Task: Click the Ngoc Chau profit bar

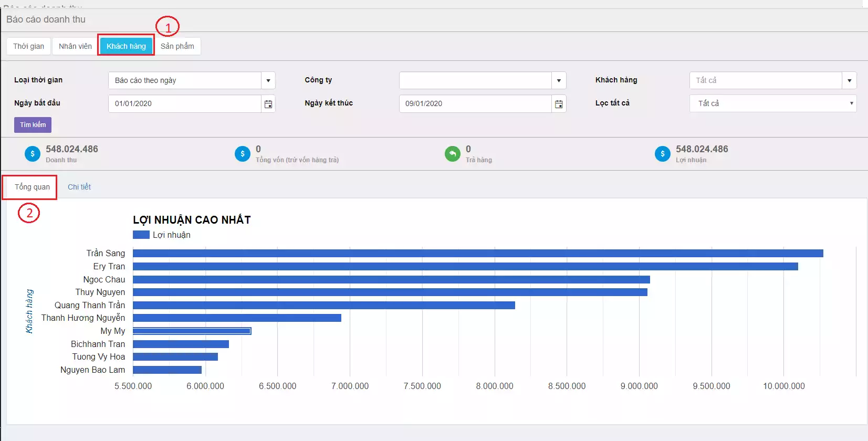Action: [x=391, y=280]
